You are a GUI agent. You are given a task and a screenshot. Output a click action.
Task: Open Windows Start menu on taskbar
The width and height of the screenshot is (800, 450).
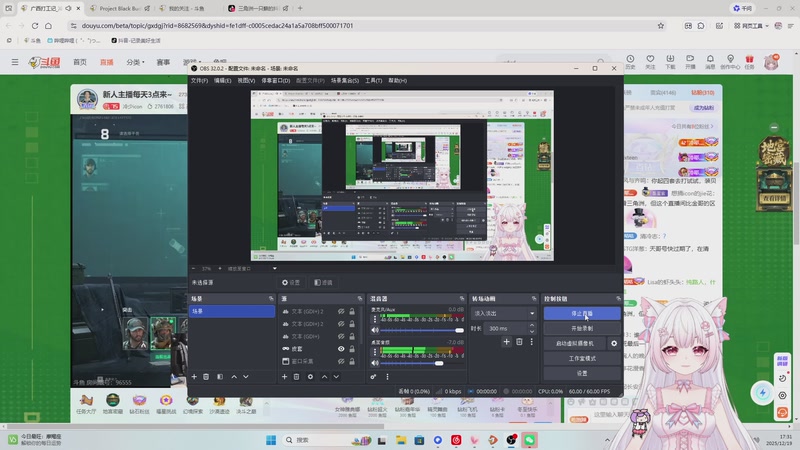(271, 440)
